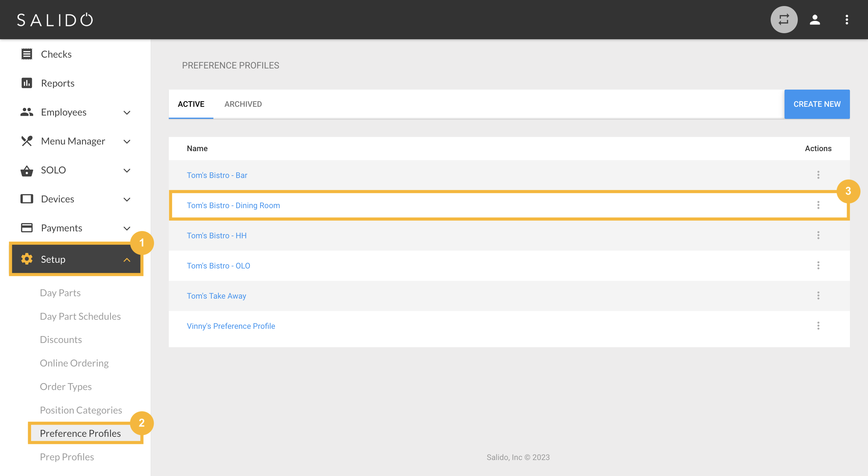Click the PREFERENCE PROFILES page heading
868x476 pixels.
pos(231,65)
